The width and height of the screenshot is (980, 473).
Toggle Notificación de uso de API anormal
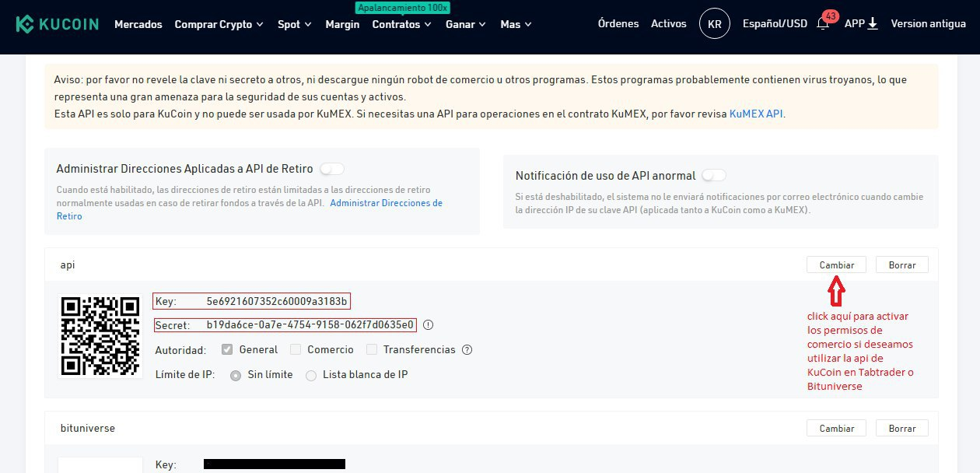point(713,176)
